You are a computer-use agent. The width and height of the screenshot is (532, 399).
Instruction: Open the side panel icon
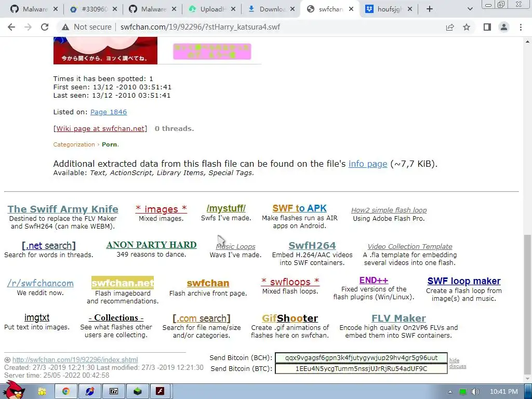[x=487, y=27]
